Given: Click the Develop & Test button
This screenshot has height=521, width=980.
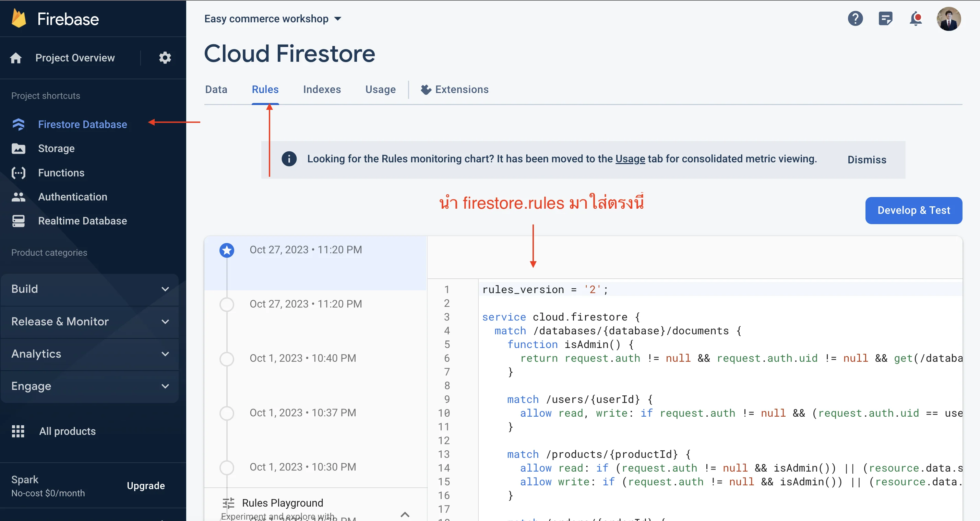Looking at the screenshot, I should [913, 211].
